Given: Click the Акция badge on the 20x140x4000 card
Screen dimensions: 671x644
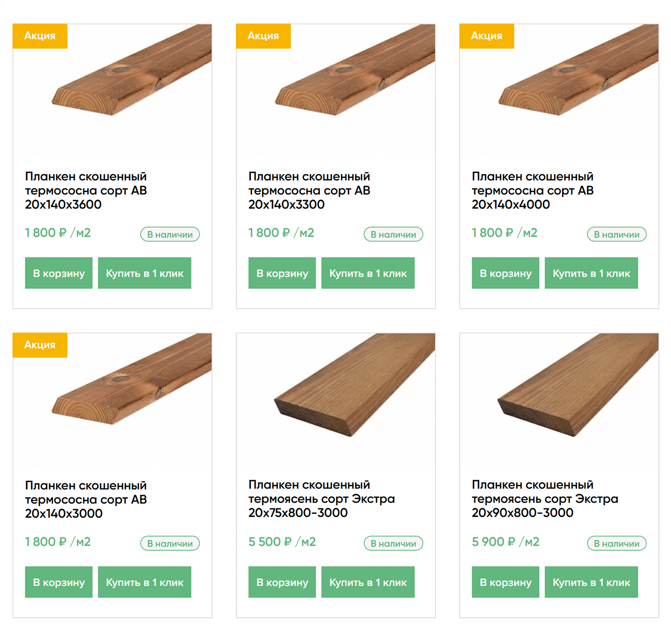Looking at the screenshot, I should pos(486,36).
